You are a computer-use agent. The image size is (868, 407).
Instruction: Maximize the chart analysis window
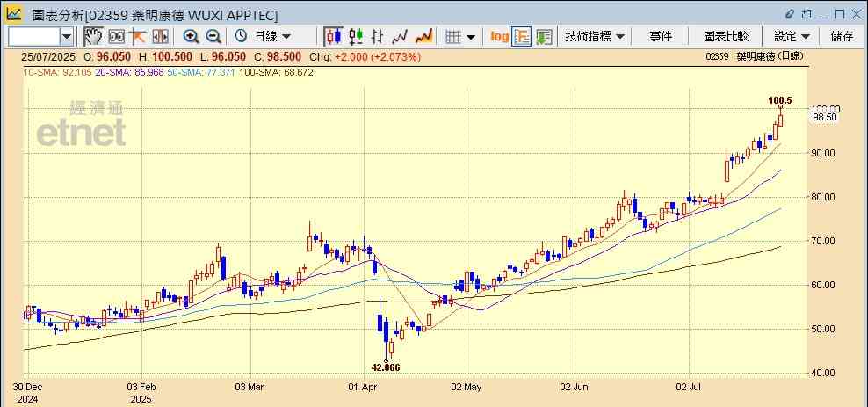[839, 14]
